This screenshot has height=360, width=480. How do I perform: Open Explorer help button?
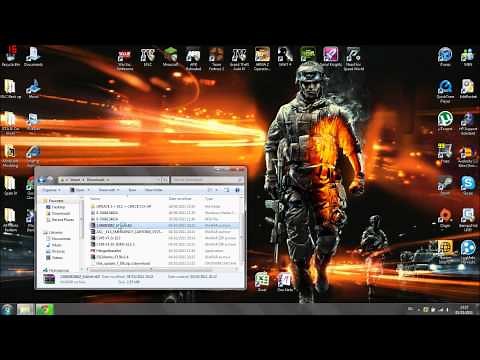(x=238, y=190)
